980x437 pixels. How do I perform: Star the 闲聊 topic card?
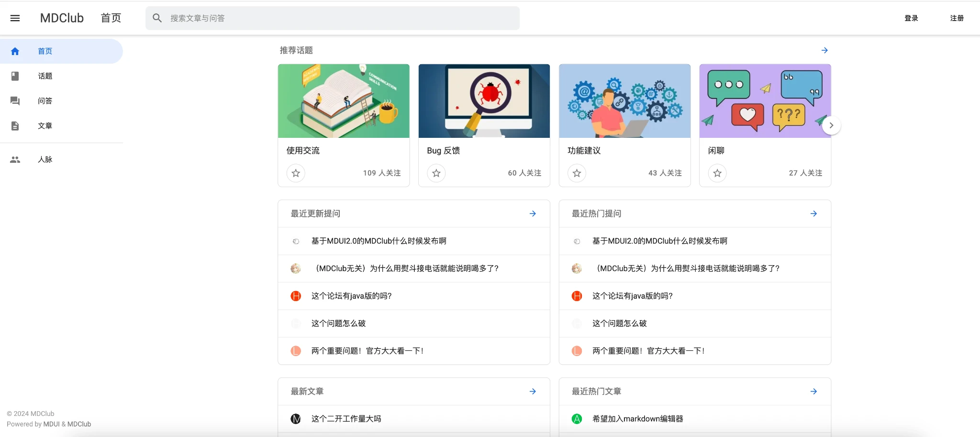point(717,173)
